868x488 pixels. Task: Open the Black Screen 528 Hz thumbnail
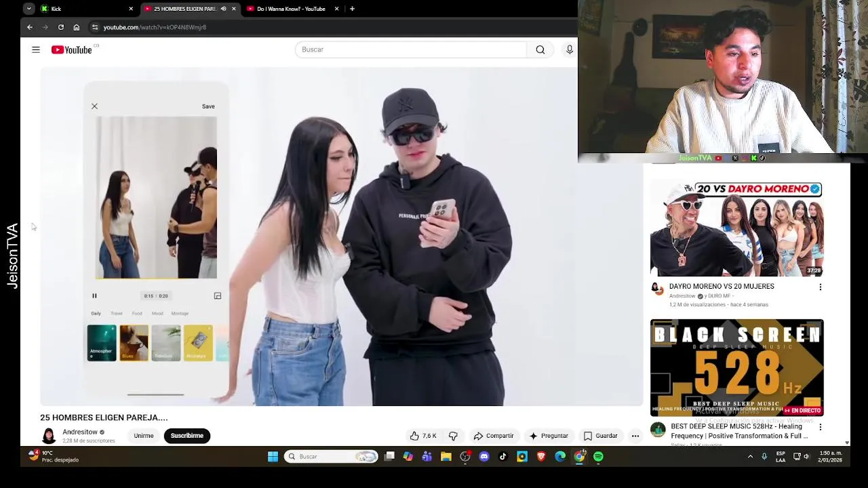point(737,367)
